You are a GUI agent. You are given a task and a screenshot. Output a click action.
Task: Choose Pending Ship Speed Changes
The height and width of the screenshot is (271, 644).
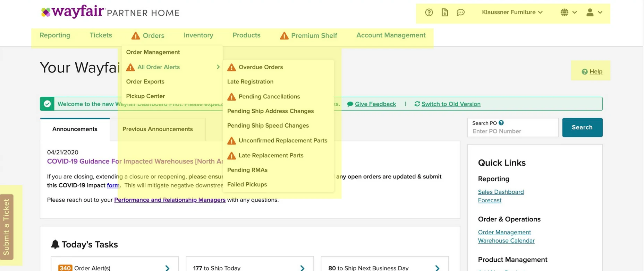(268, 126)
